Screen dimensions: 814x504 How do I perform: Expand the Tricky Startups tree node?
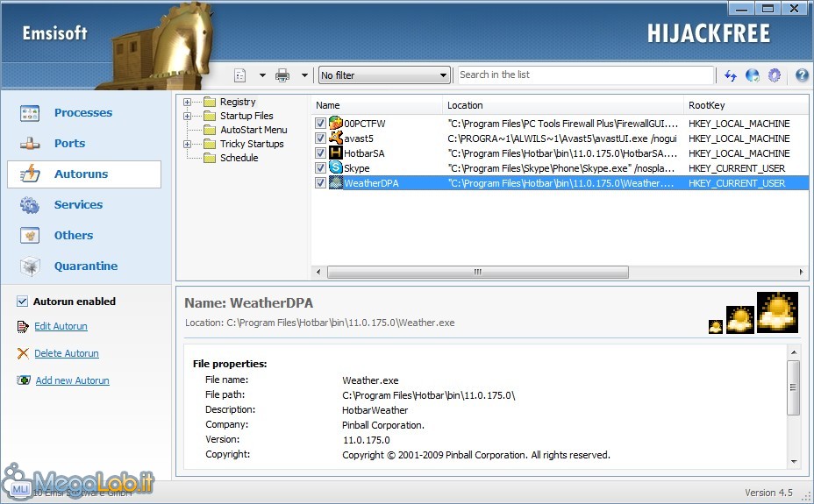click(188, 144)
